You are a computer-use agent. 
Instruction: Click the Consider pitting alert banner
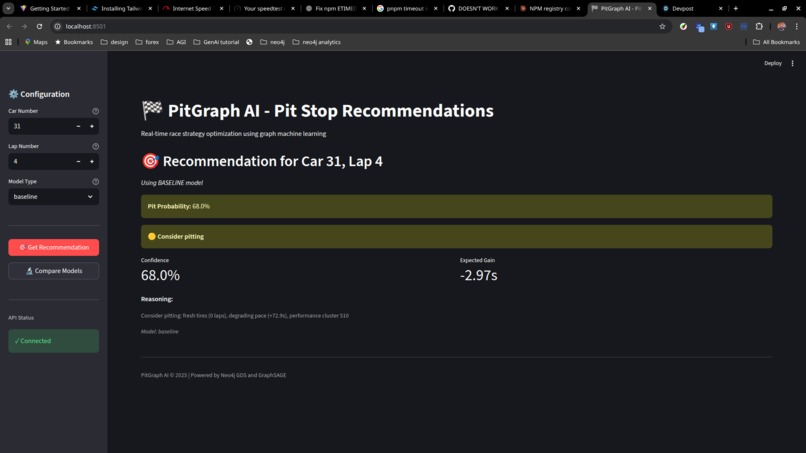456,237
